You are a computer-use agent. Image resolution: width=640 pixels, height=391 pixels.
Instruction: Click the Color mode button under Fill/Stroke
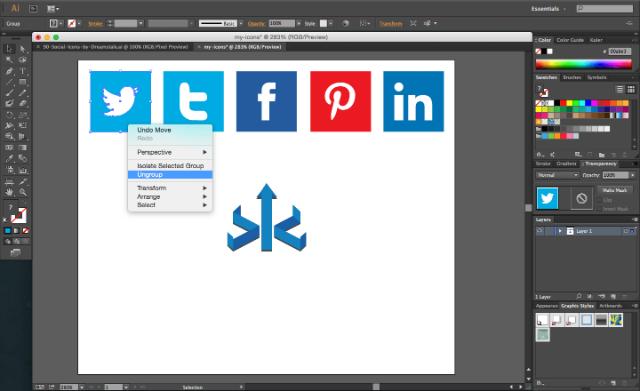[x=8, y=231]
